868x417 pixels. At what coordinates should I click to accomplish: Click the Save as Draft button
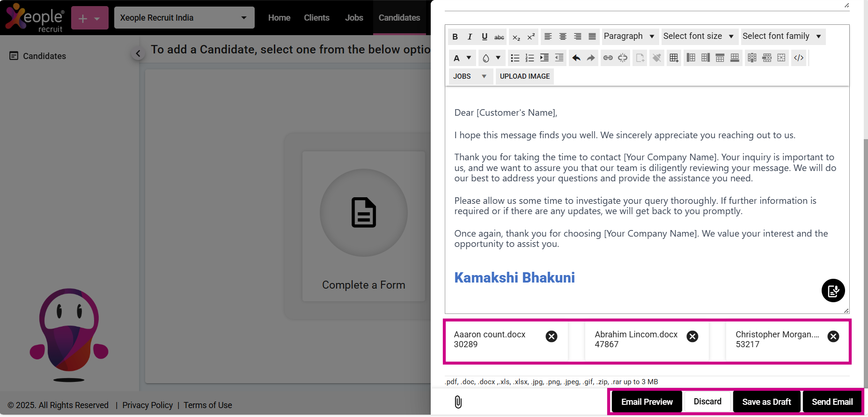coord(766,402)
